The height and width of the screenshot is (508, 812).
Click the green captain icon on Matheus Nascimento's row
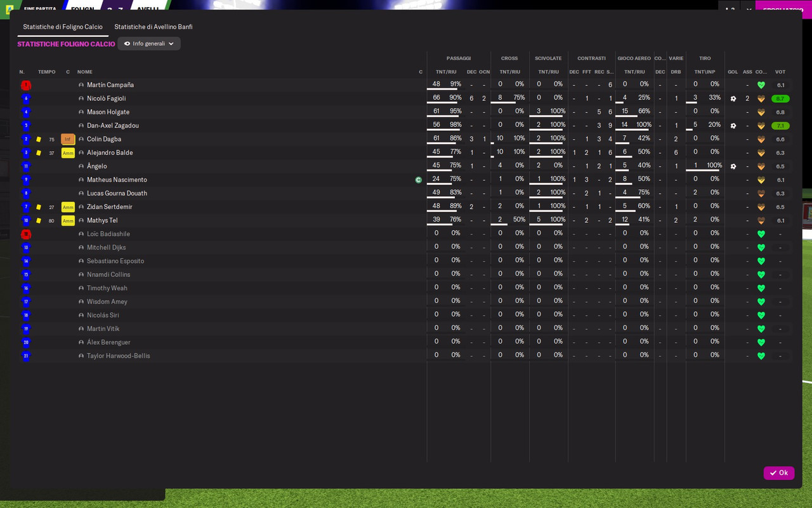(x=418, y=180)
